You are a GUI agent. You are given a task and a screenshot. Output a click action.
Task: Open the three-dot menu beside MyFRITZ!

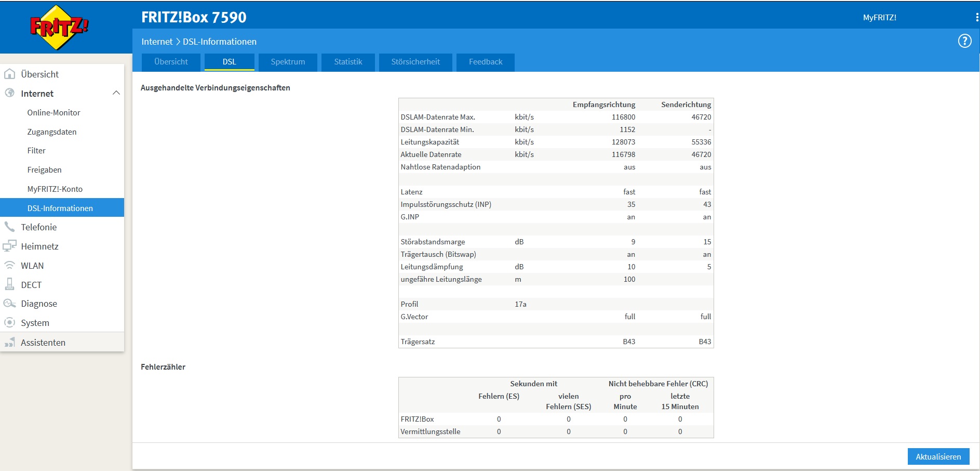pos(977,17)
